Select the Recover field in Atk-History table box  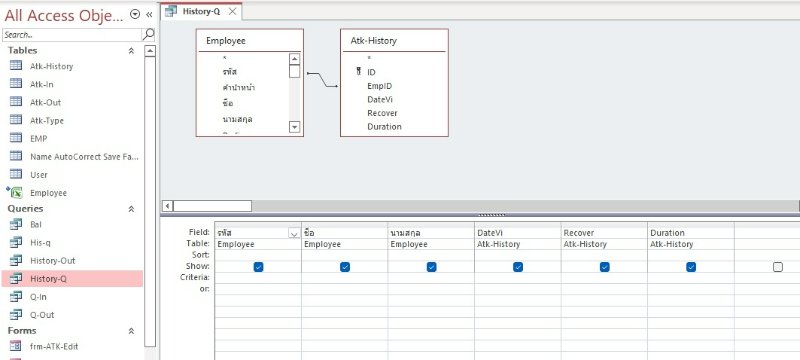pos(382,113)
